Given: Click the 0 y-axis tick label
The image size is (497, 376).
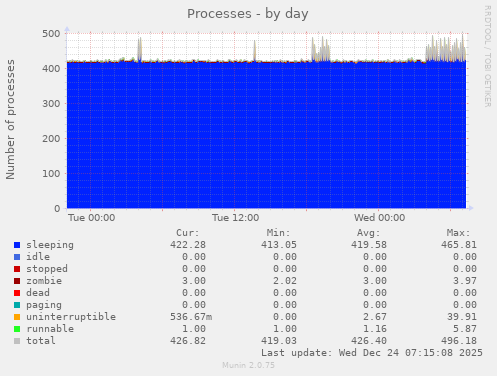Looking at the screenshot, I should click(x=57, y=209).
